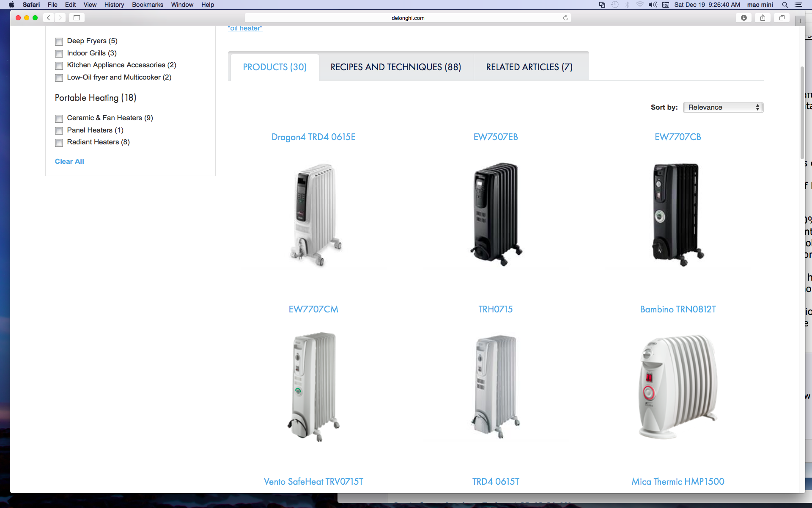Screen dimensions: 812x508
Task: Check Low-Oil fryer and Multicooker filter
Action: [59, 78]
